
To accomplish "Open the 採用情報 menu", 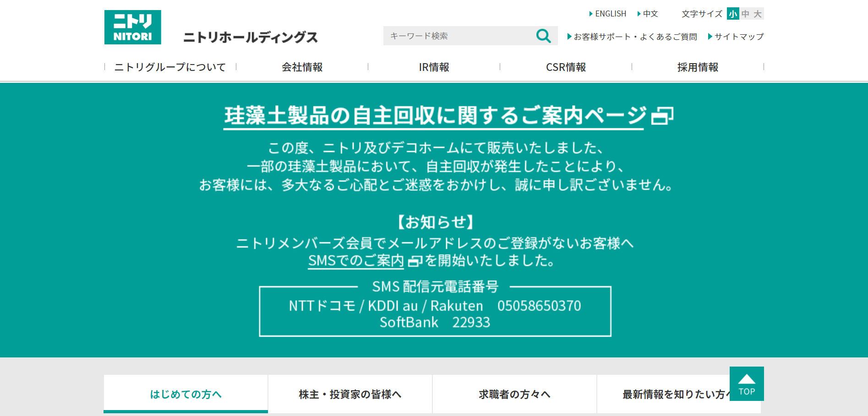I will pyautogui.click(x=698, y=67).
